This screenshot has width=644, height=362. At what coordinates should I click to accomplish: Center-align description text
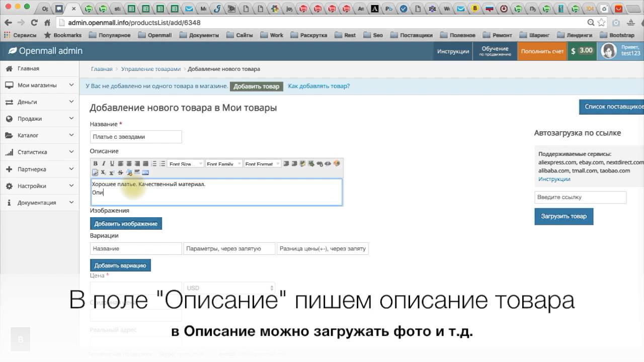(x=129, y=163)
